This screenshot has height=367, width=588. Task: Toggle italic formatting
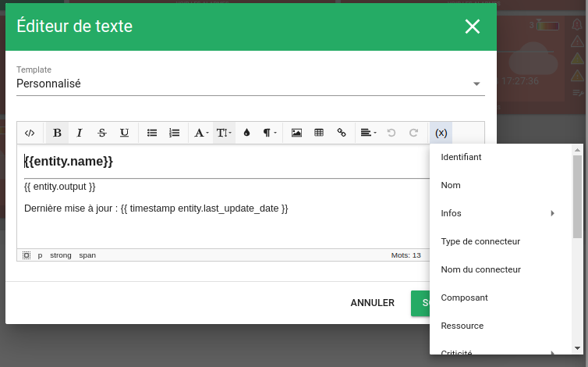pos(80,133)
